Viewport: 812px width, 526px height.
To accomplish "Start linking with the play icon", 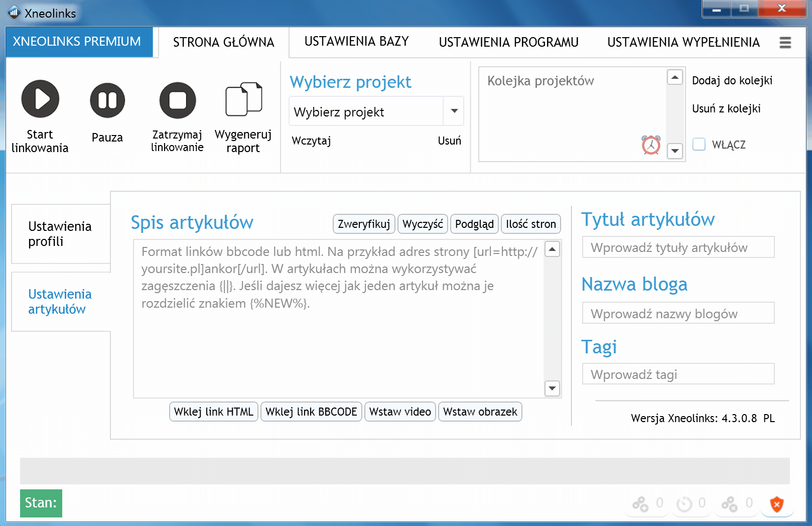I will 40,99.
